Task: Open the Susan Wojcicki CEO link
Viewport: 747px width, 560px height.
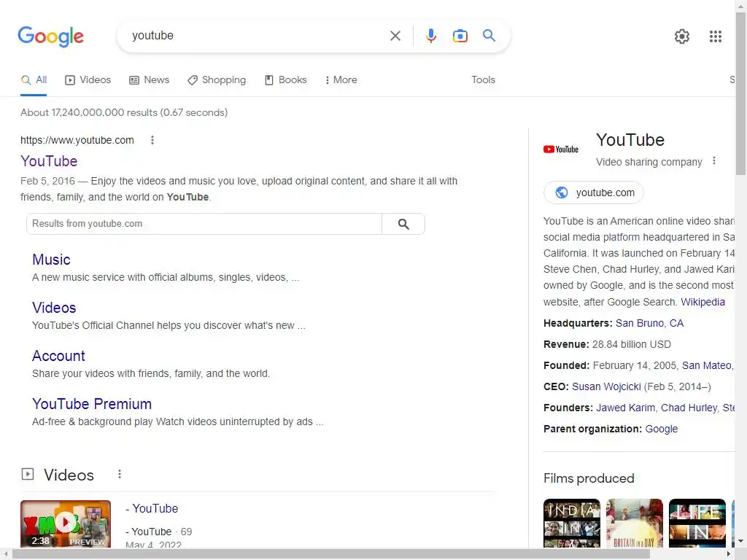Action: [x=606, y=386]
